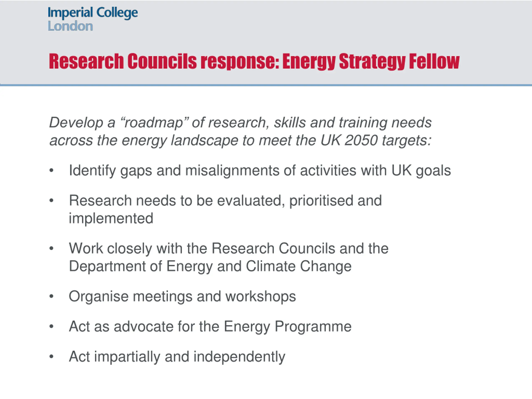Select the Research needs to be evaluated line

[225, 201]
